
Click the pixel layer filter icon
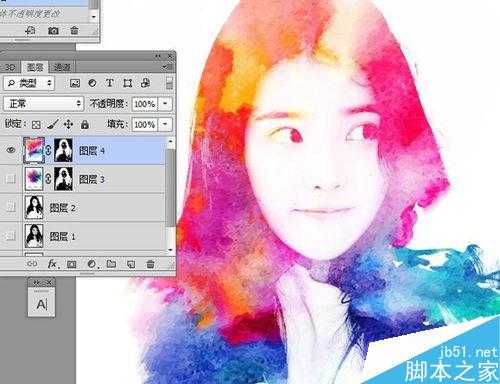tap(75, 83)
